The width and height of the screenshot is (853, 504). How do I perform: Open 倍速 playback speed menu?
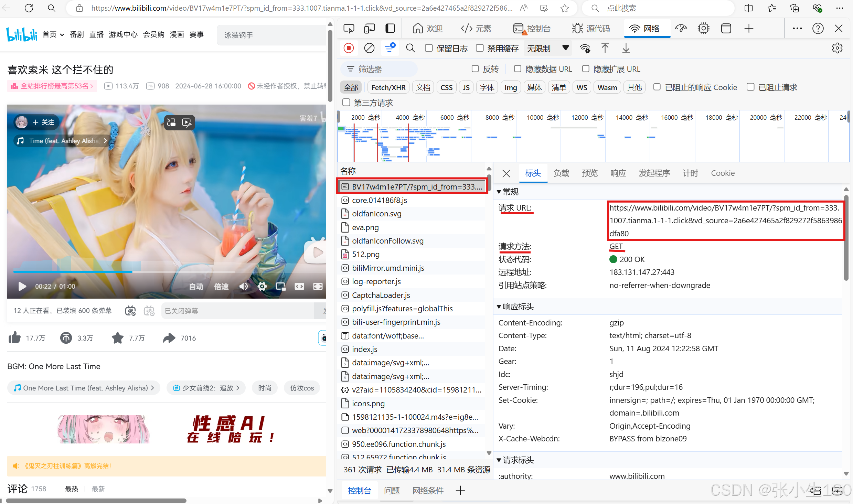[x=221, y=286]
